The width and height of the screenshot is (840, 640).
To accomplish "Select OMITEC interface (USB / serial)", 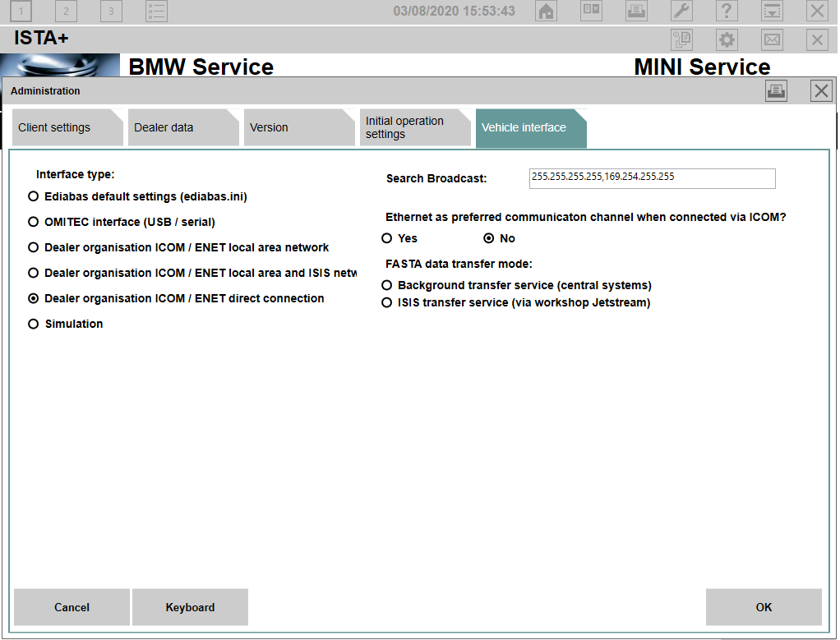I will [121, 222].
